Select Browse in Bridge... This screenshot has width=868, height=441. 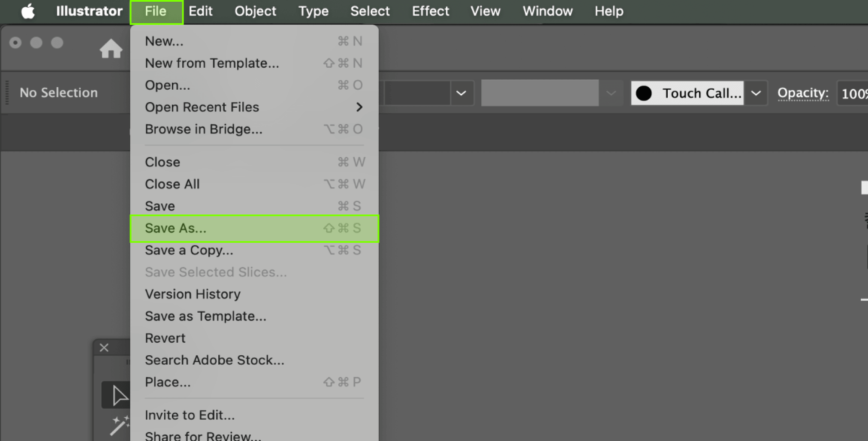[254, 129]
